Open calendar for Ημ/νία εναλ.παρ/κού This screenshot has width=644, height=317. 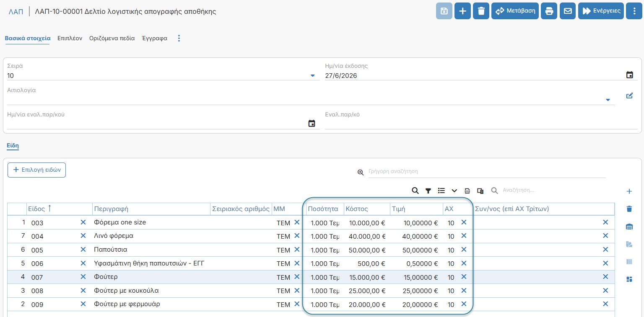point(312,124)
